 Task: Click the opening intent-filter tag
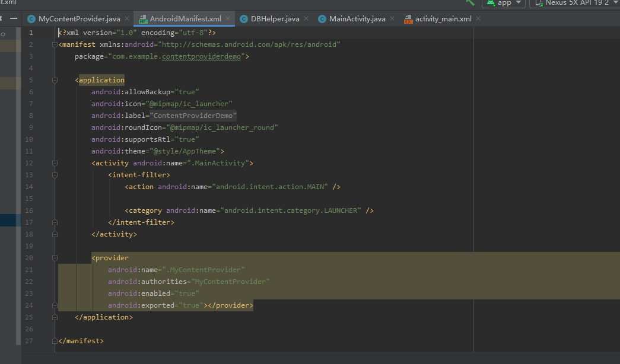[139, 175]
